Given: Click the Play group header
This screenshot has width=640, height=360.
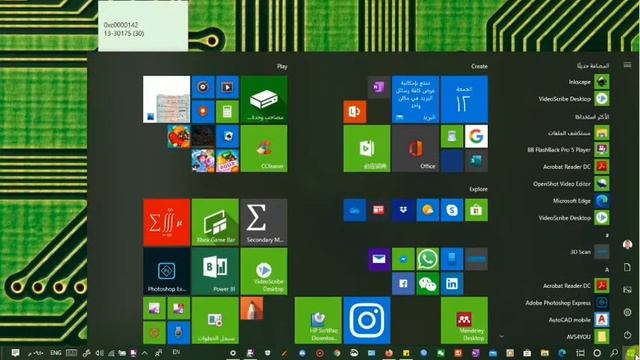Looking at the screenshot, I should [x=282, y=66].
